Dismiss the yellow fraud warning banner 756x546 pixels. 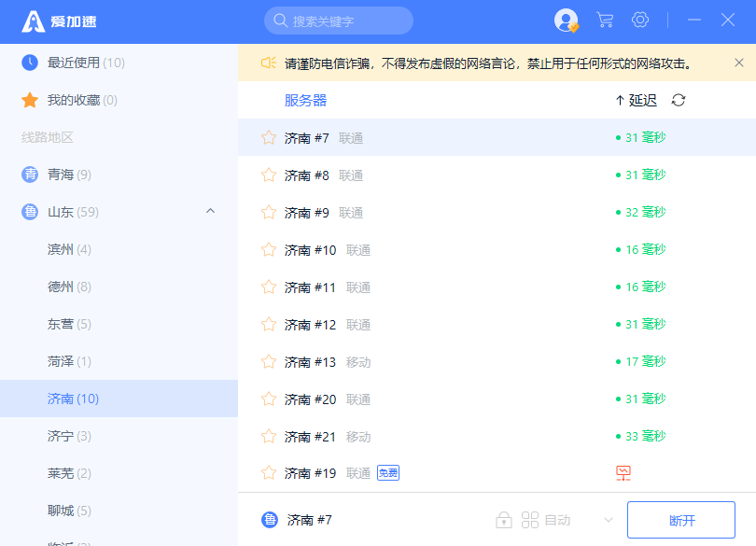coord(739,63)
